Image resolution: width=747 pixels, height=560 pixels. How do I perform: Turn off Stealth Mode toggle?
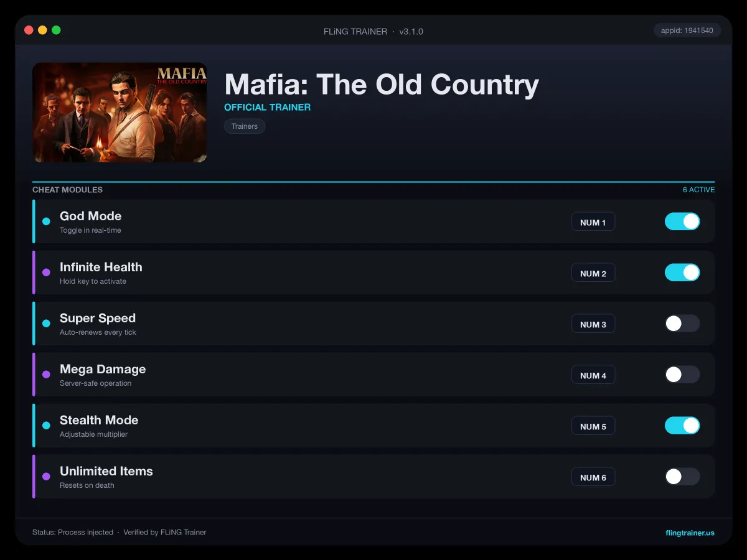pos(682,426)
